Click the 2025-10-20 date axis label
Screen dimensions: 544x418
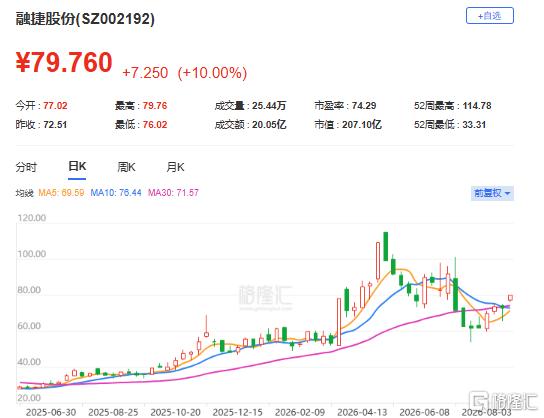coord(175,412)
